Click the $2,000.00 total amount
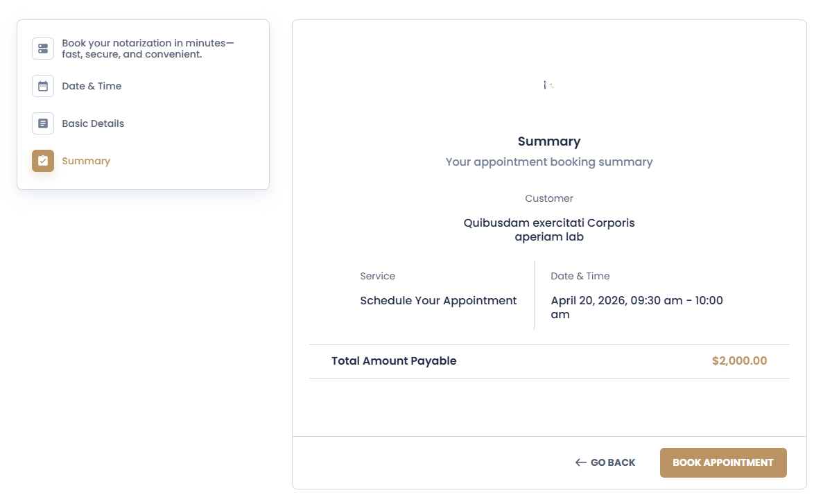This screenshot has height=504, width=823. point(739,360)
